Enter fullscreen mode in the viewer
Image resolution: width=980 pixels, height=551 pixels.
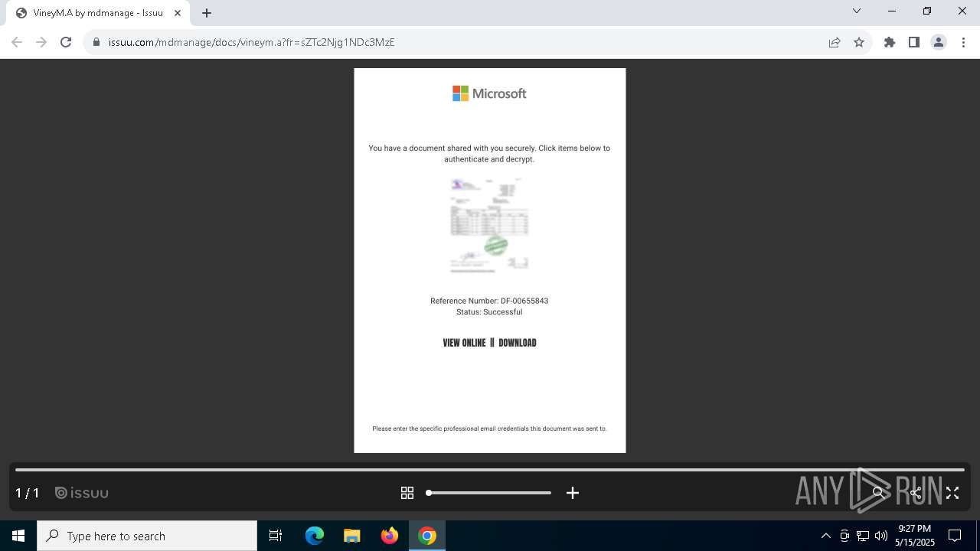tap(952, 493)
